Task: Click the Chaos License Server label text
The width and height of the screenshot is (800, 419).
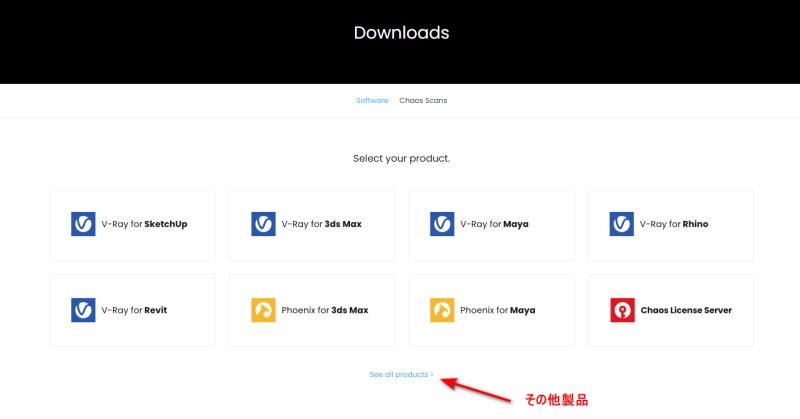Action: 685,310
